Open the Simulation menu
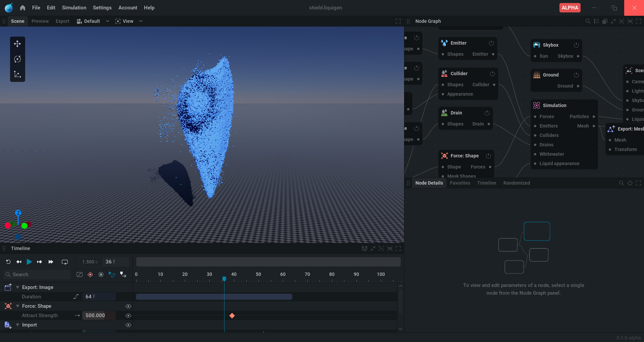This screenshot has height=342, width=644. [74, 8]
